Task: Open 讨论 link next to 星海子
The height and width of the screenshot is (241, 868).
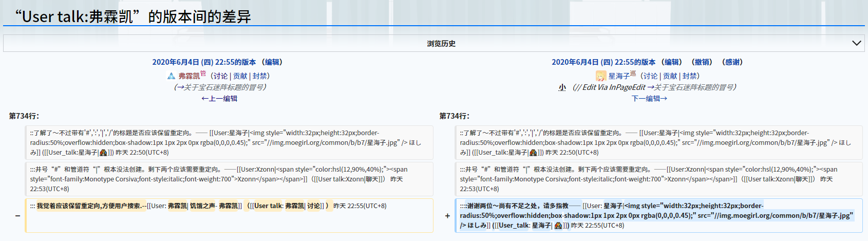Action: (x=650, y=76)
